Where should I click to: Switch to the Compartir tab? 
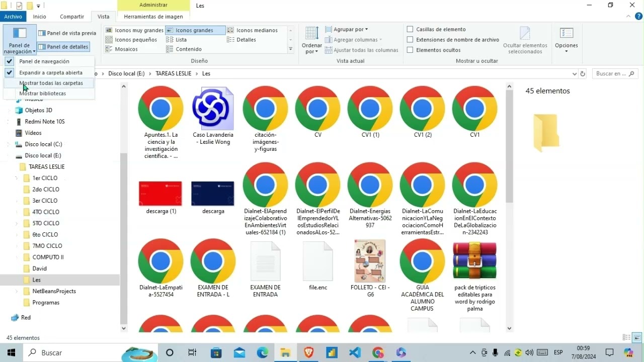72,17
